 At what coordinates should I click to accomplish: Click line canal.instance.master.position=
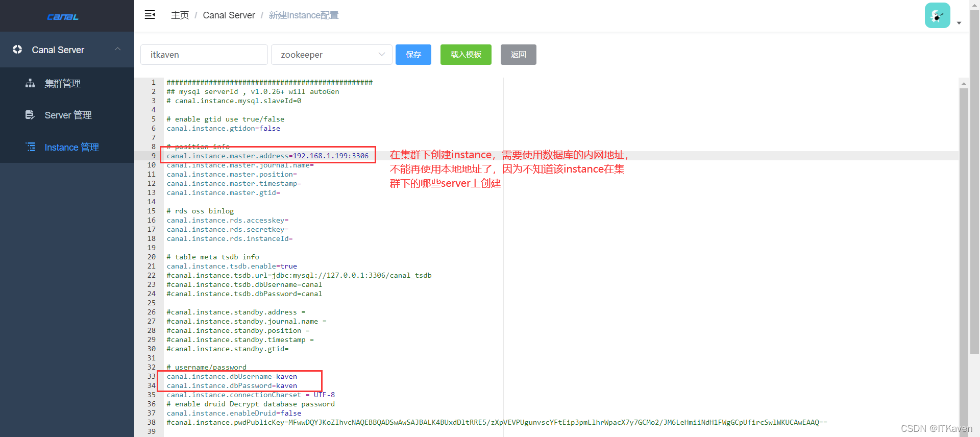tap(232, 174)
